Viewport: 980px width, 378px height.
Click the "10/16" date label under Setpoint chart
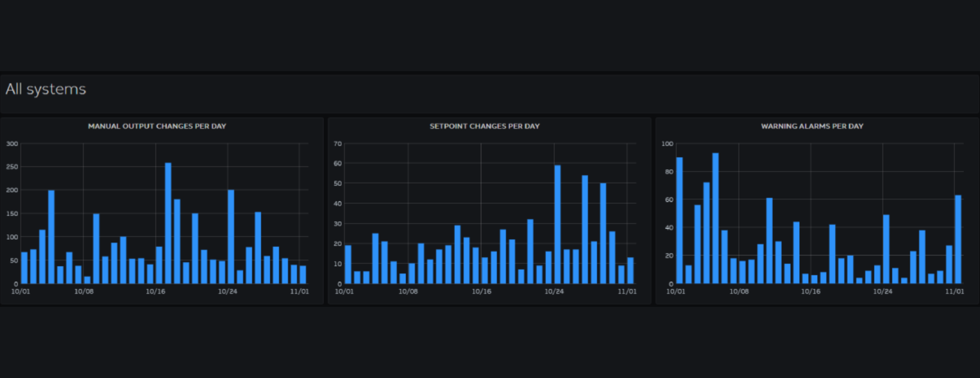(x=481, y=291)
